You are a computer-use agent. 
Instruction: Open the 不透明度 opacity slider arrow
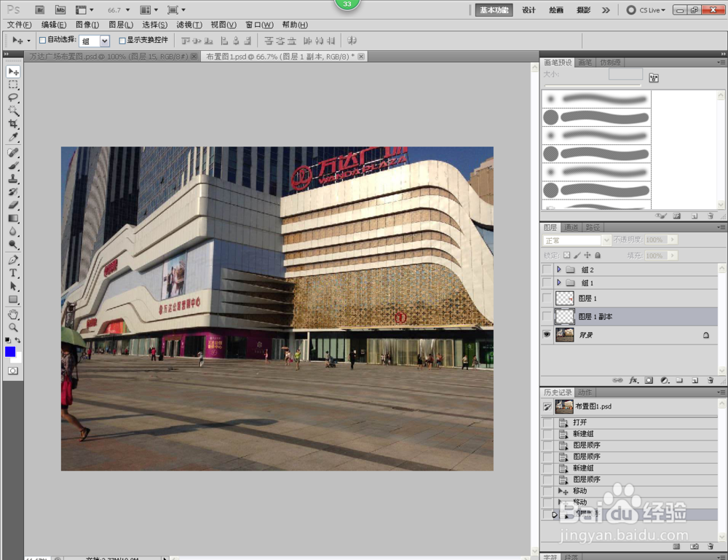[672, 240]
